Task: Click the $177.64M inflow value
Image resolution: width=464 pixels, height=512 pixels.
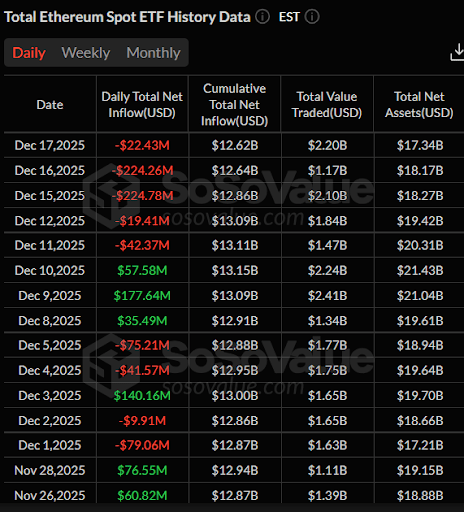Action: point(142,296)
